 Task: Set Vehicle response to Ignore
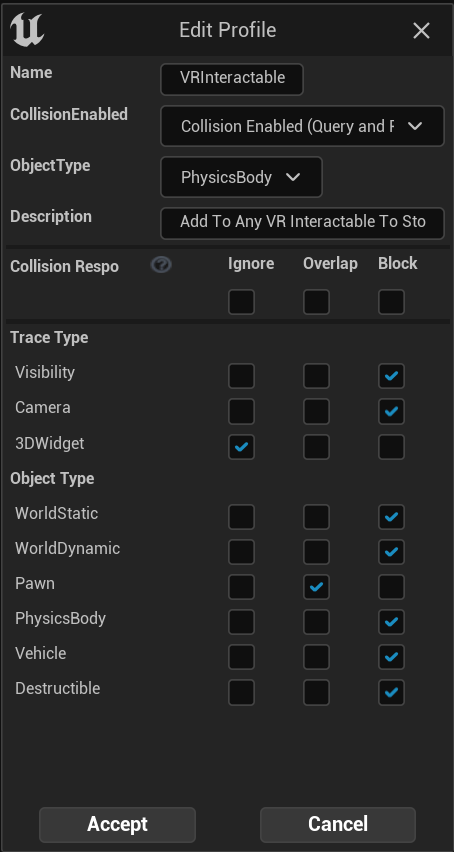tap(242, 657)
